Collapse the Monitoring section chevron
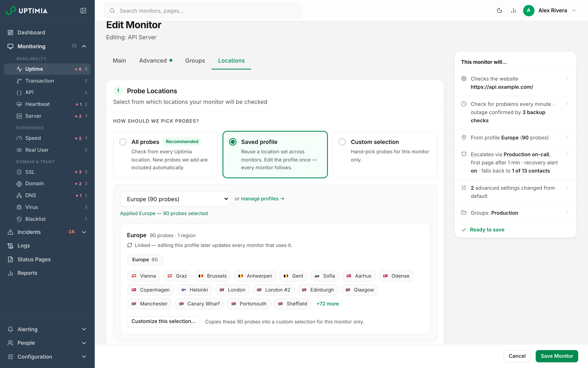 coord(84,46)
